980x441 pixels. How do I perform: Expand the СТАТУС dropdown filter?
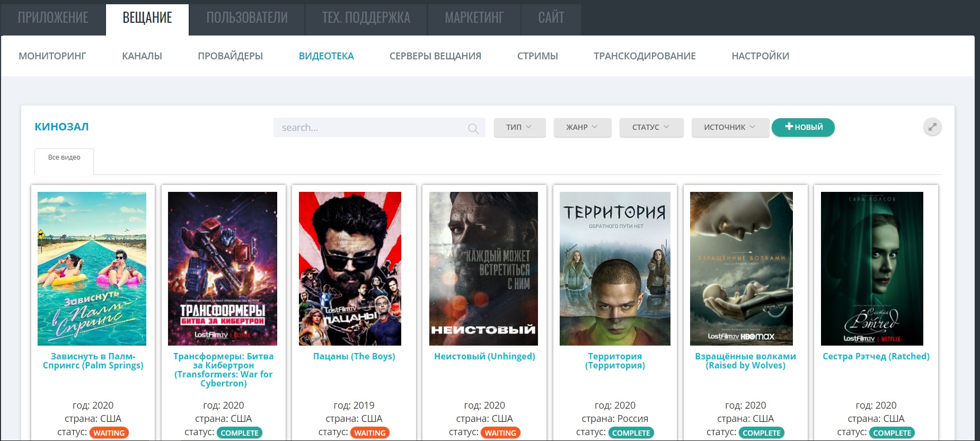(x=651, y=127)
